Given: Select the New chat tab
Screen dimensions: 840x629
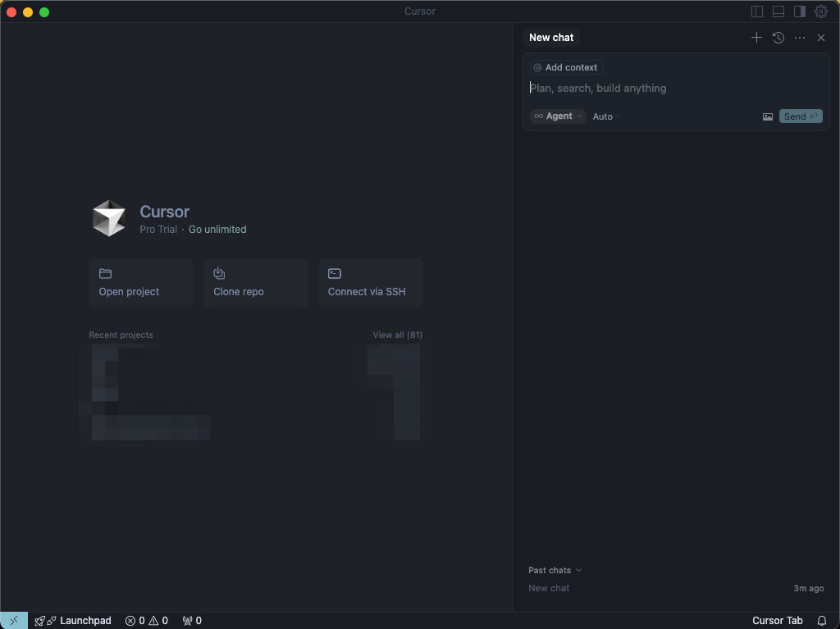Looking at the screenshot, I should coord(550,38).
